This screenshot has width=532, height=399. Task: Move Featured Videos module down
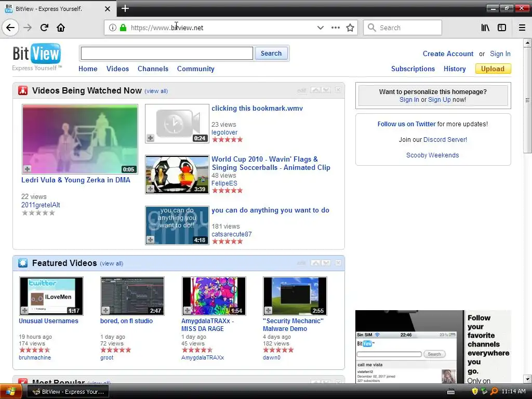pos(326,263)
